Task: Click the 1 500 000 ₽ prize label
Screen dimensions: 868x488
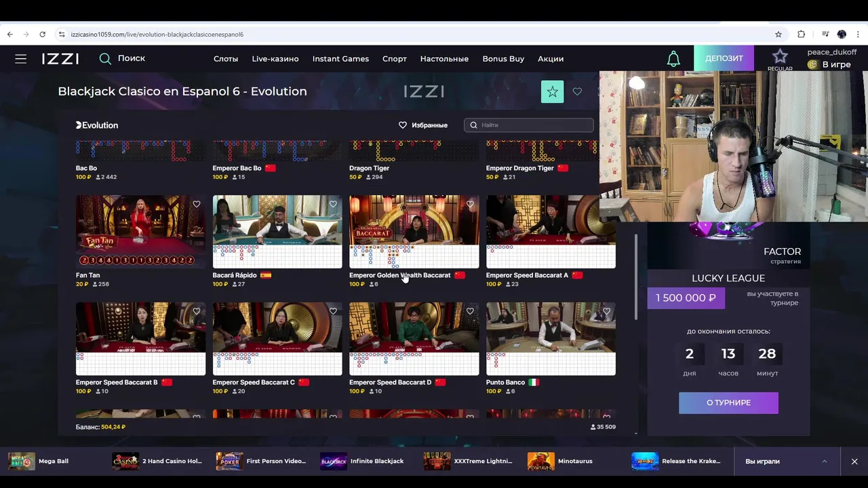Action: click(x=686, y=298)
